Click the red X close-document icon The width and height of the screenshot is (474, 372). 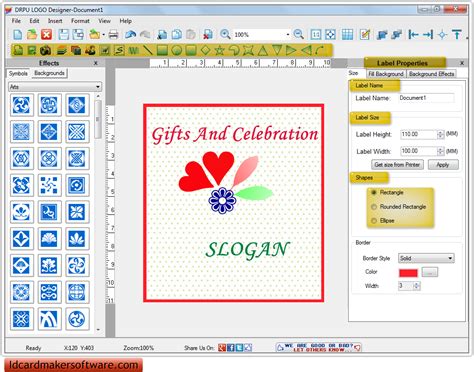click(47, 34)
